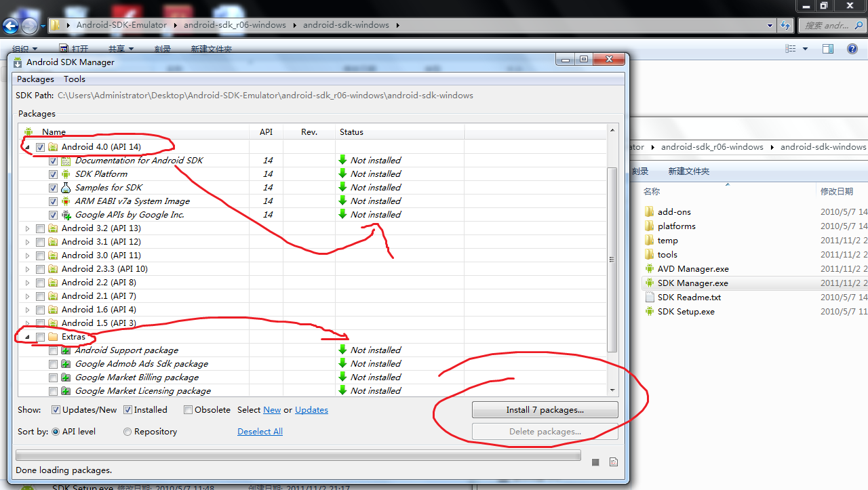The width and height of the screenshot is (868, 490).
Task: Click the Explorer address bar refresh icon
Action: point(786,25)
